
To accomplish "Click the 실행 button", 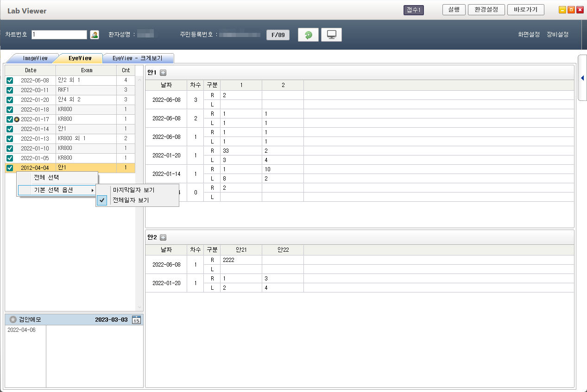I will click(x=454, y=10).
